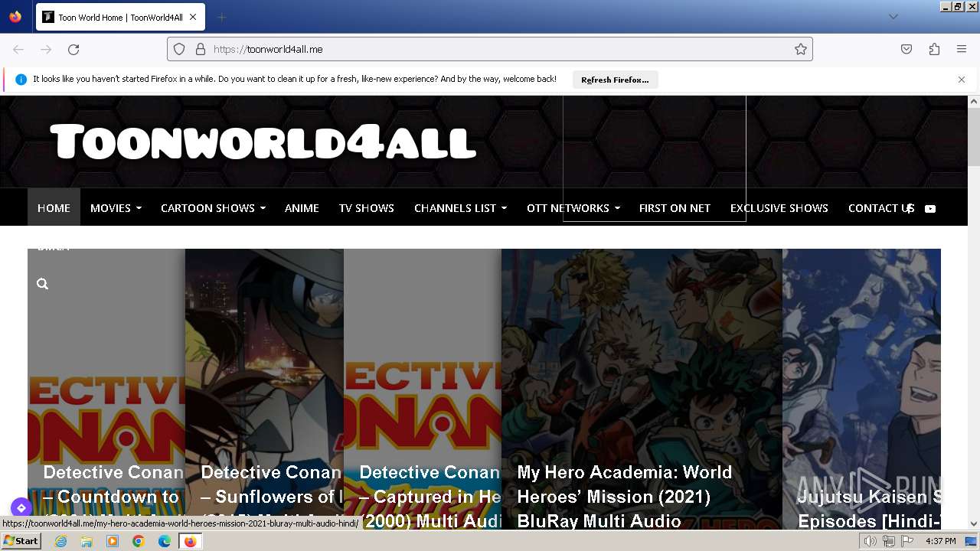Open the TV SHOWS menu item
Screen dimensions: 980x551
click(x=367, y=207)
